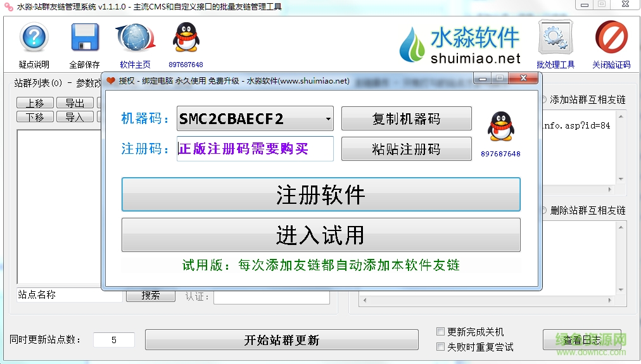Close the authorization dialog

(523, 78)
